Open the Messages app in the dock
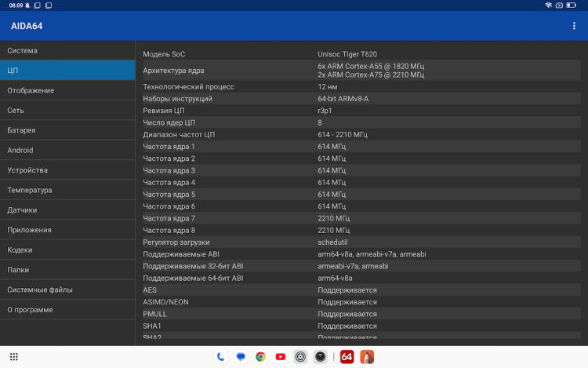 [x=241, y=357]
